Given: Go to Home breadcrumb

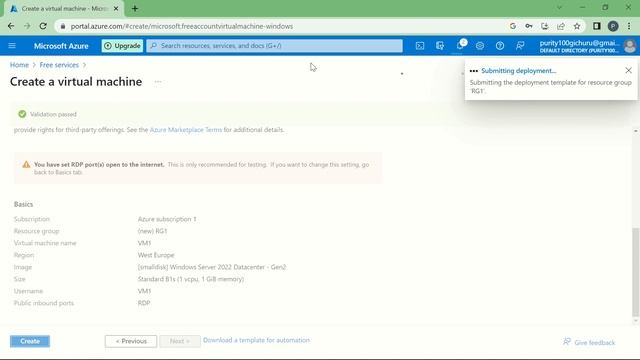Looking at the screenshot, I should (19, 65).
